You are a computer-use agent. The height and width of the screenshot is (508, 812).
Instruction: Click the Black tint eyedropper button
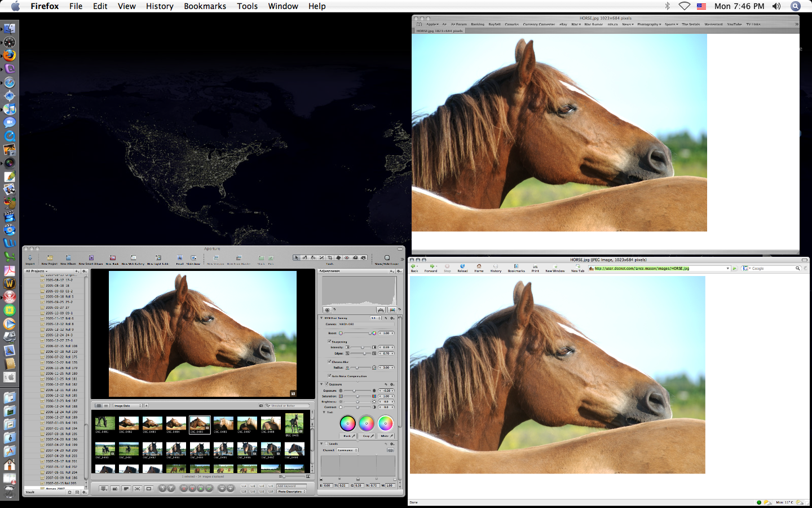tap(348, 436)
